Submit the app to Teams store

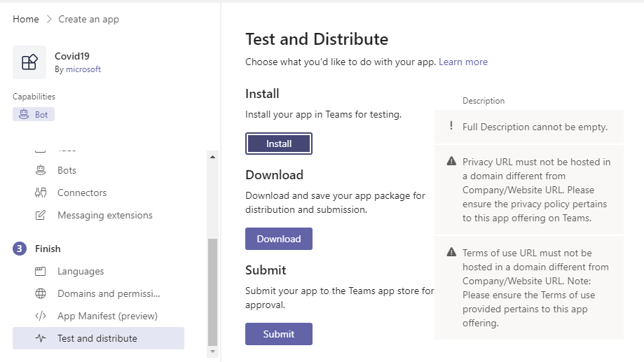click(278, 334)
